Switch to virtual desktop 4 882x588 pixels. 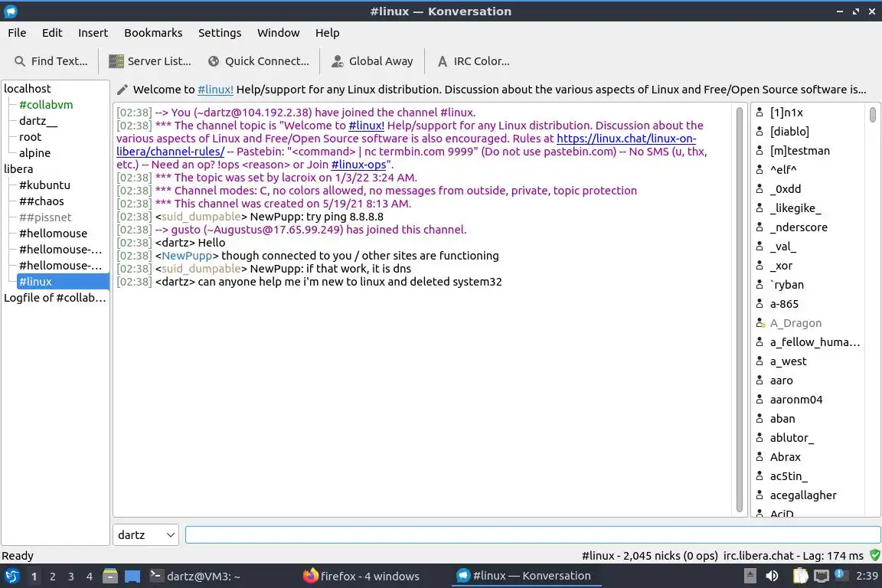point(89,577)
